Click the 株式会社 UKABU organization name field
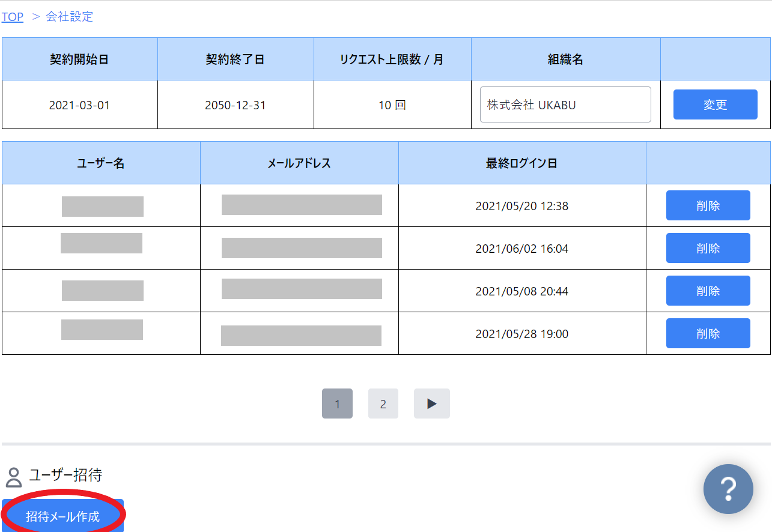The height and width of the screenshot is (532, 772). pyautogui.click(x=565, y=104)
